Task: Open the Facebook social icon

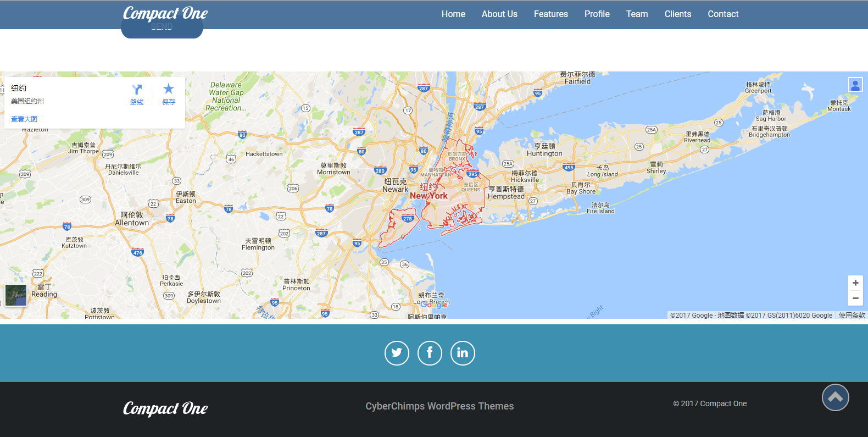Action: pos(430,353)
